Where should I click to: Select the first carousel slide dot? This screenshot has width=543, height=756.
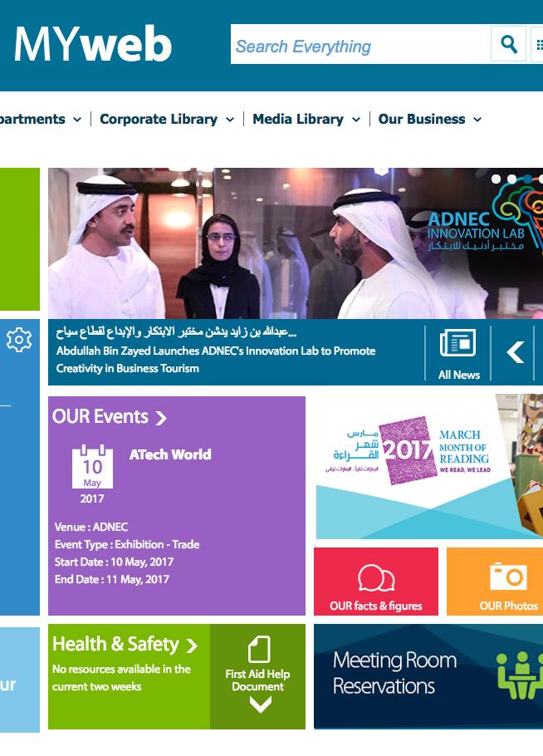coord(496,179)
